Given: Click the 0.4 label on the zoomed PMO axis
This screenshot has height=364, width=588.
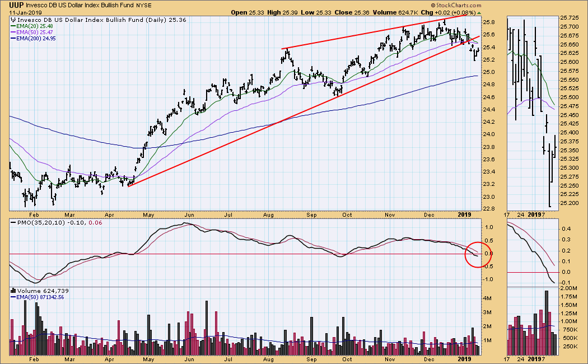Looking at the screenshot, I should (x=566, y=228).
